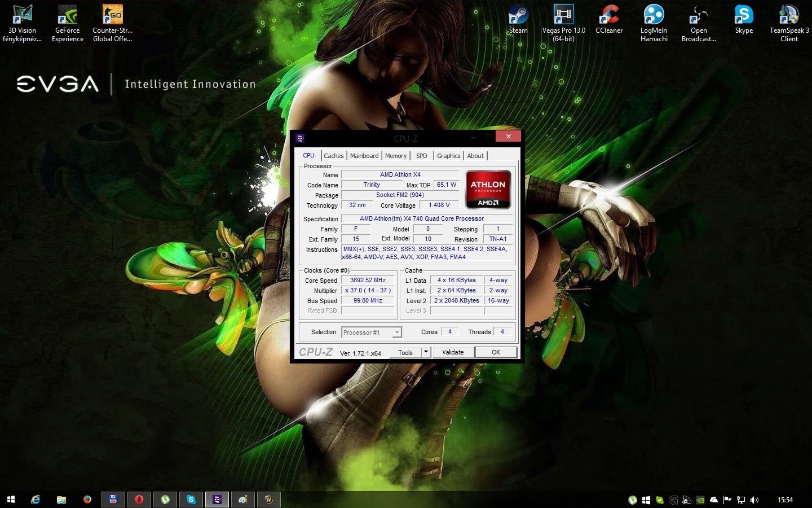Click the CPU-Z taskbar button
The image size is (812, 508).
pos(217,500)
